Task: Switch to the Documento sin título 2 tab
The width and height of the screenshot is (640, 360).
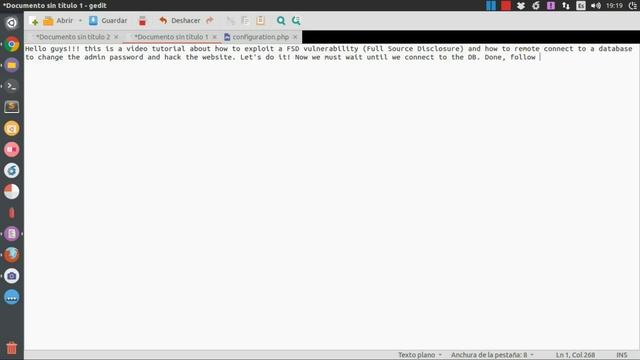Action: [73, 37]
